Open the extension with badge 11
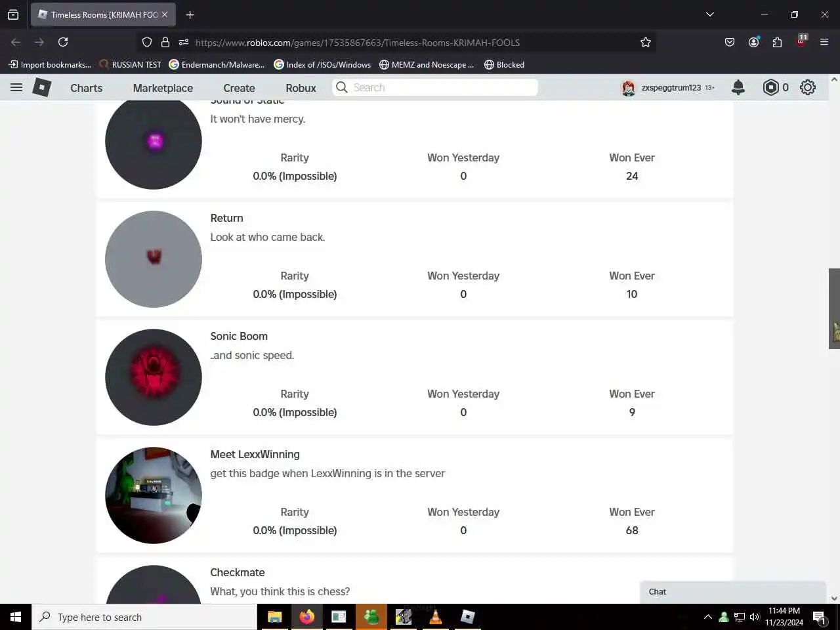Viewport: 840px width, 630px height. pyautogui.click(x=801, y=41)
